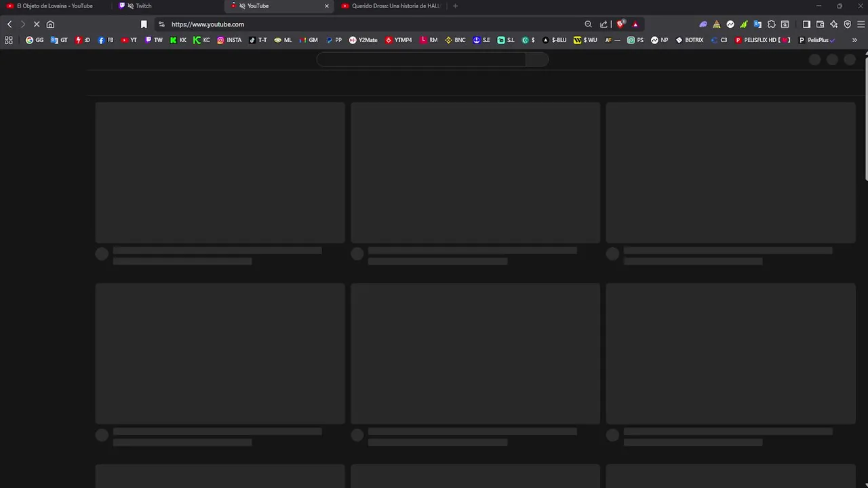Open Leo AI sparkle icon
Viewport: 868px width, 488px height.
pos(833,24)
